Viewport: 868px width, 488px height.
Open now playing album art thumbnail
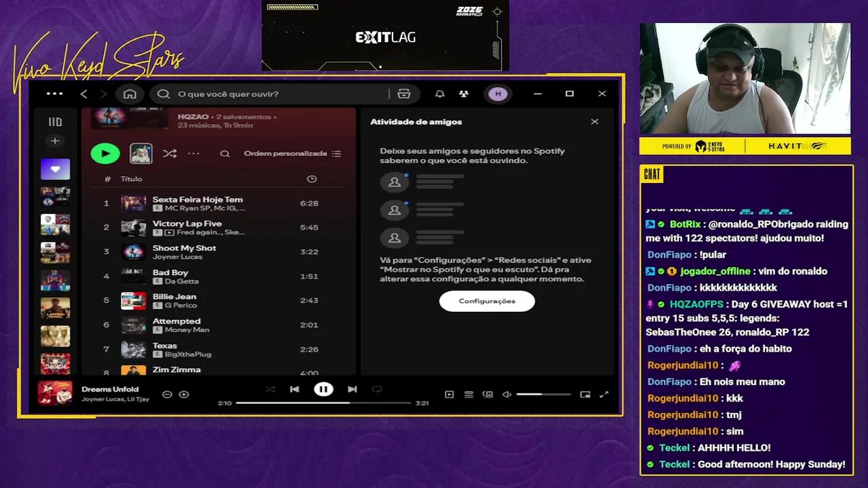pos(55,393)
